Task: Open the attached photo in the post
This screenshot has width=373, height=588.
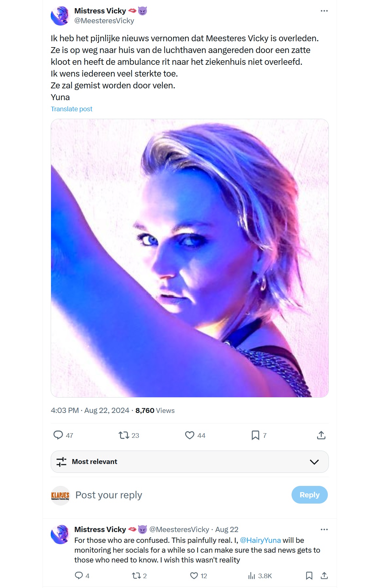Action: (190, 258)
